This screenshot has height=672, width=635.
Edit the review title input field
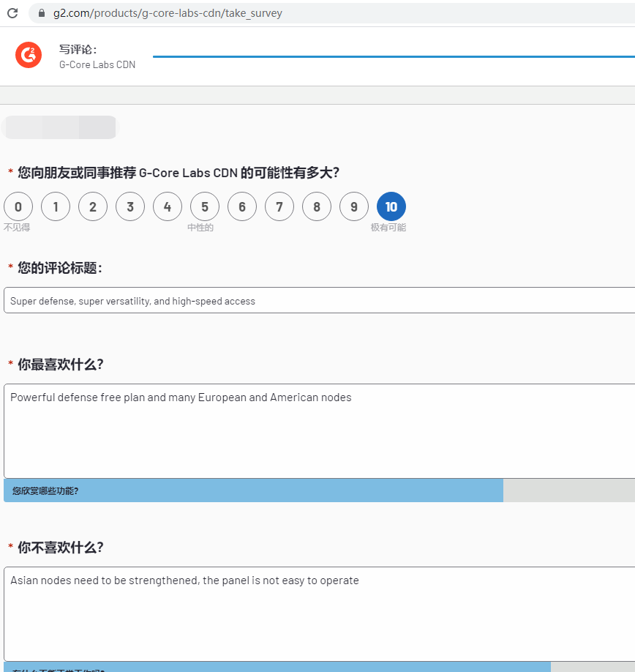(x=320, y=300)
